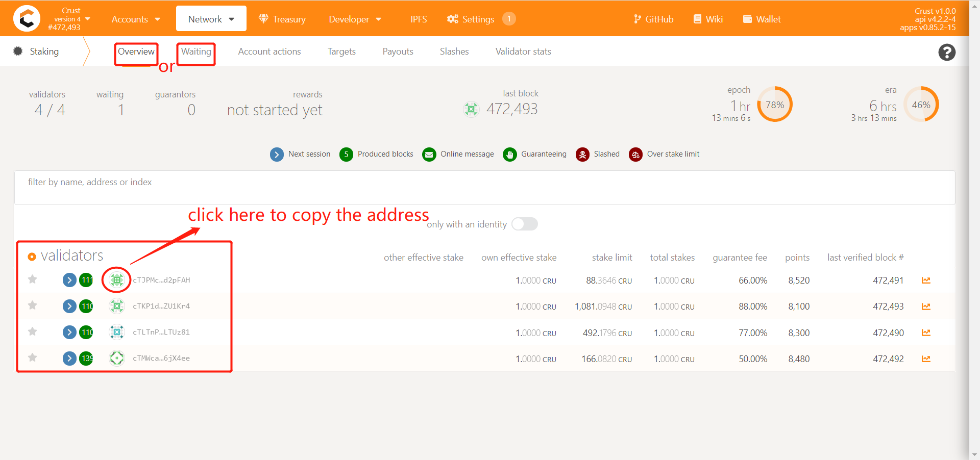Screen dimensions: 980x460
Task: Click produced blocks badge for cTMWca...6jX4ee
Action: pos(86,359)
